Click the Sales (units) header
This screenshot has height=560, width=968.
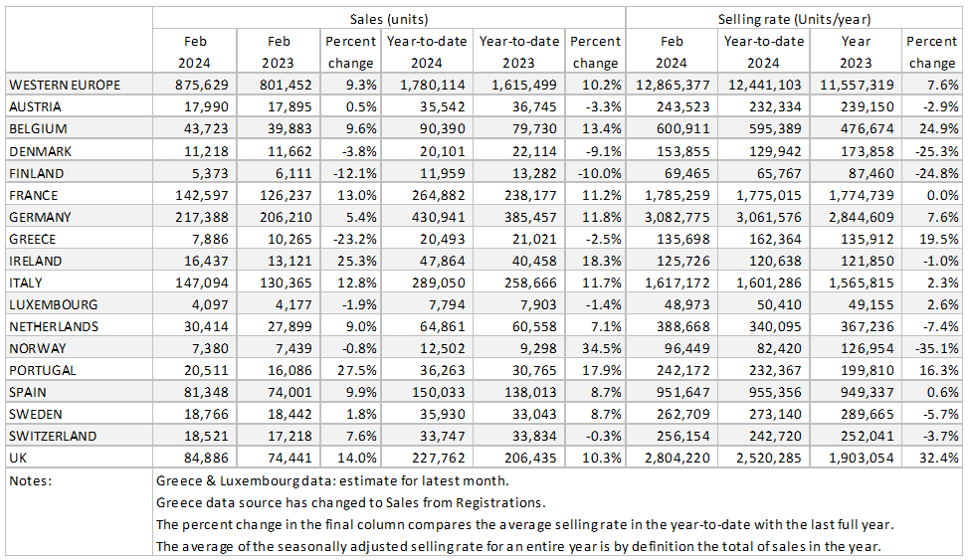pos(388,19)
